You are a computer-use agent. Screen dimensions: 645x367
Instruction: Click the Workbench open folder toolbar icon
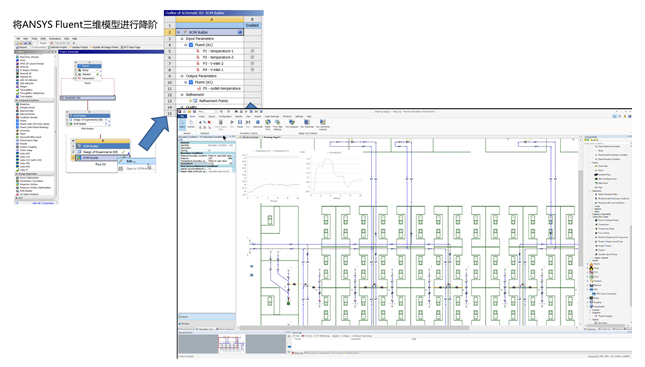(x=21, y=43)
